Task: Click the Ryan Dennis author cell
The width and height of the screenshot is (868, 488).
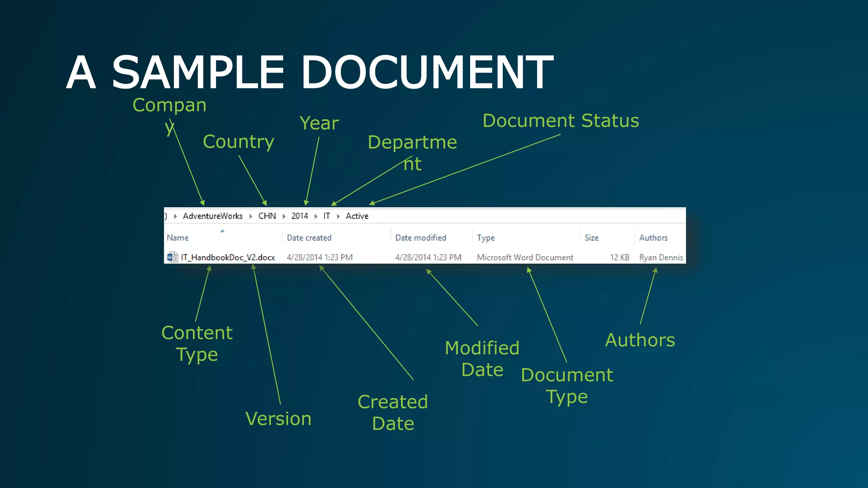Action: point(661,257)
